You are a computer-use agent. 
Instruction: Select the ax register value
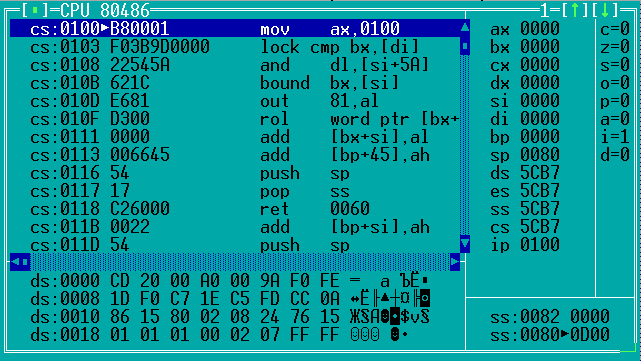[540, 28]
